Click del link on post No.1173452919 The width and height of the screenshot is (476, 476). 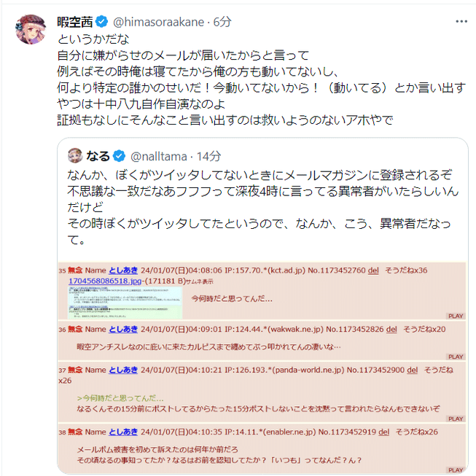point(383,432)
